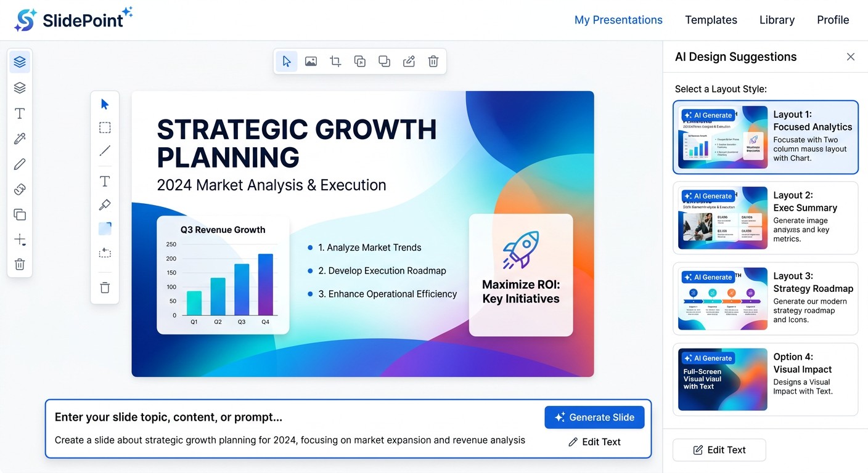
Task: Click the Select a Layout Style label
Action: point(721,89)
